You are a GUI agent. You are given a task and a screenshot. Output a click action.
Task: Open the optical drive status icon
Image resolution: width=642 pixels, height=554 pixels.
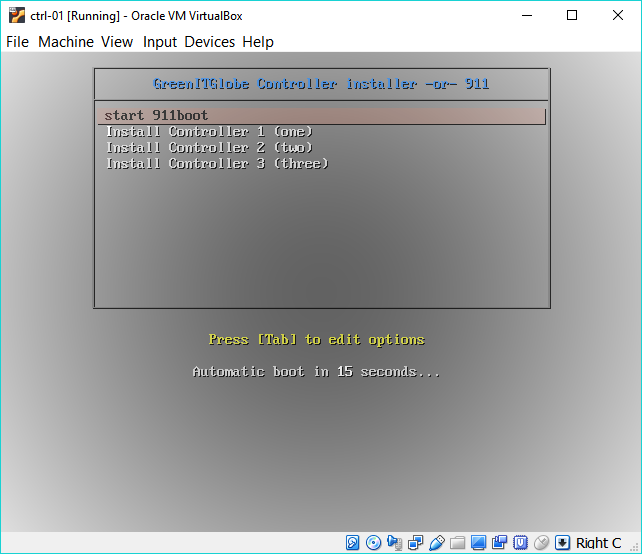[x=374, y=543]
